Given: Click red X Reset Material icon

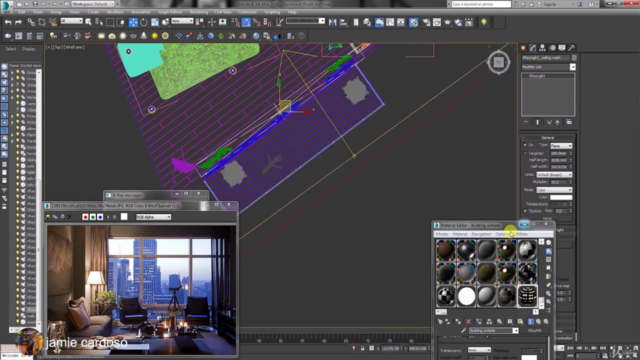Looking at the screenshot, I should tap(468, 322).
